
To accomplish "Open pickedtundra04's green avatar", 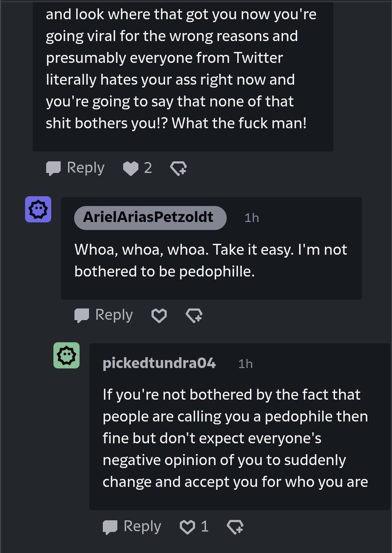I will point(66,355).
